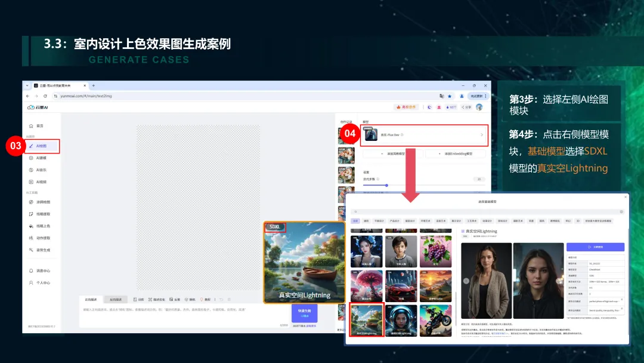Screen dimensions: 644x363
Task: Select the astronaut helmet model thumbnail
Action: [401, 320]
